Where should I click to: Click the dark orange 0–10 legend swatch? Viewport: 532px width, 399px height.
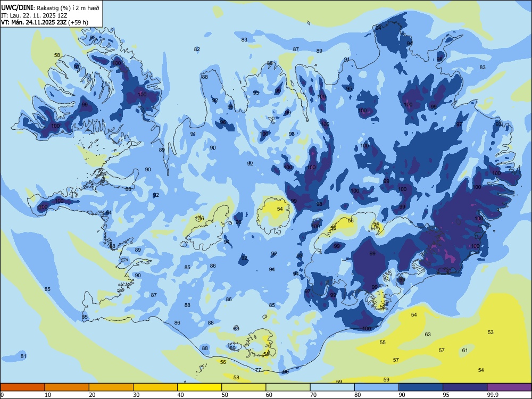22,387
